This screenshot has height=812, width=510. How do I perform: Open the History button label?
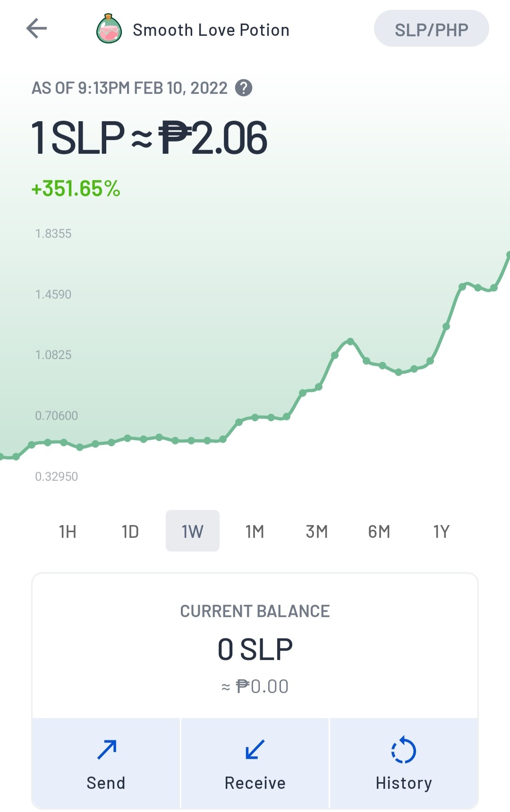404,783
